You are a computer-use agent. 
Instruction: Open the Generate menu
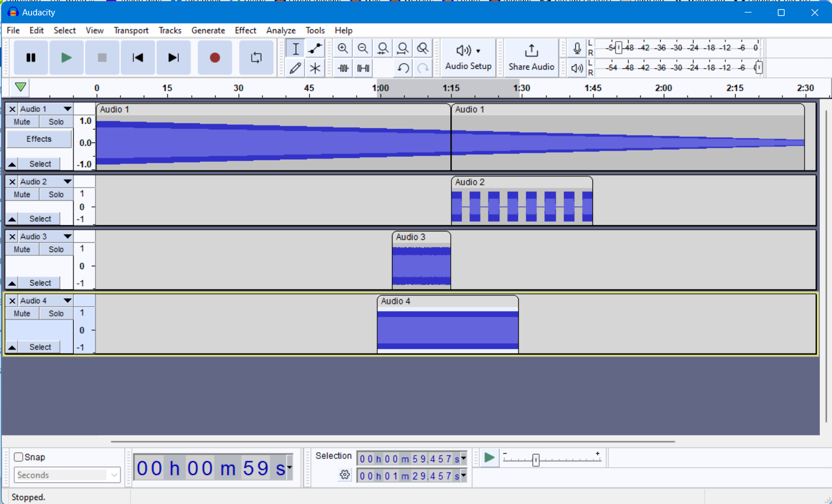208,30
